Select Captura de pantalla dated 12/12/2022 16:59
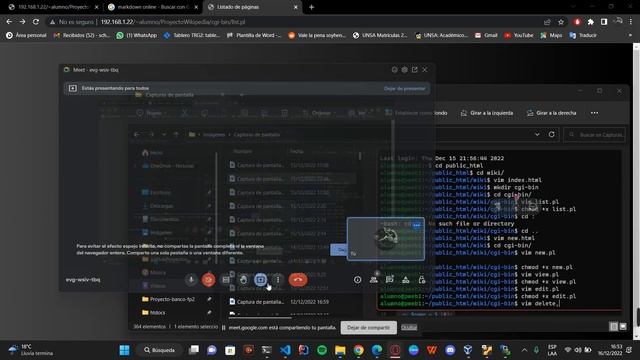 coord(280,302)
